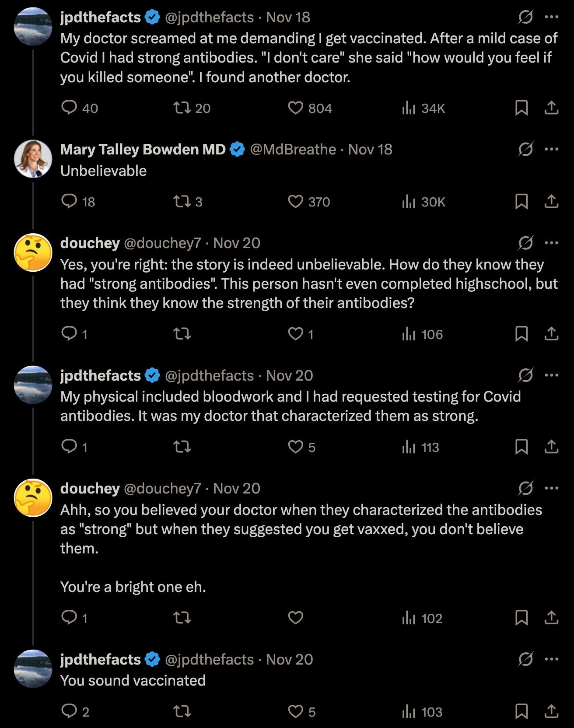Bookmark Mary Talley Bowden's 'Unbelievable' tweet

(x=521, y=202)
